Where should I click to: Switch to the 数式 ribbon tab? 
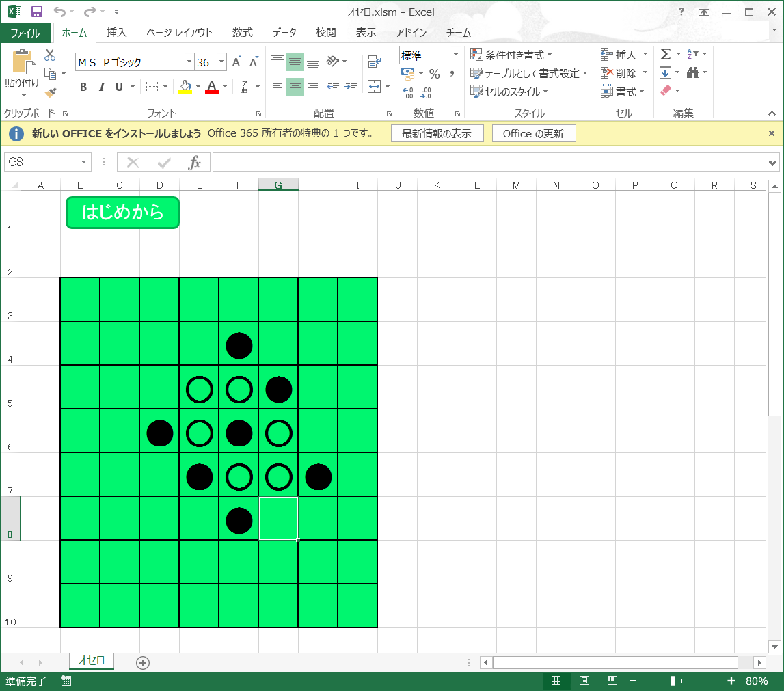[242, 32]
